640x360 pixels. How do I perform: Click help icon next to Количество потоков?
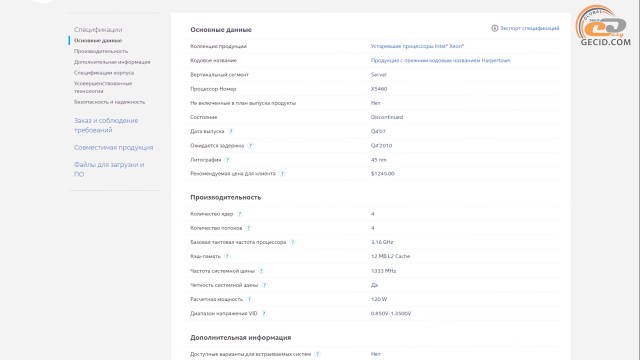point(249,228)
